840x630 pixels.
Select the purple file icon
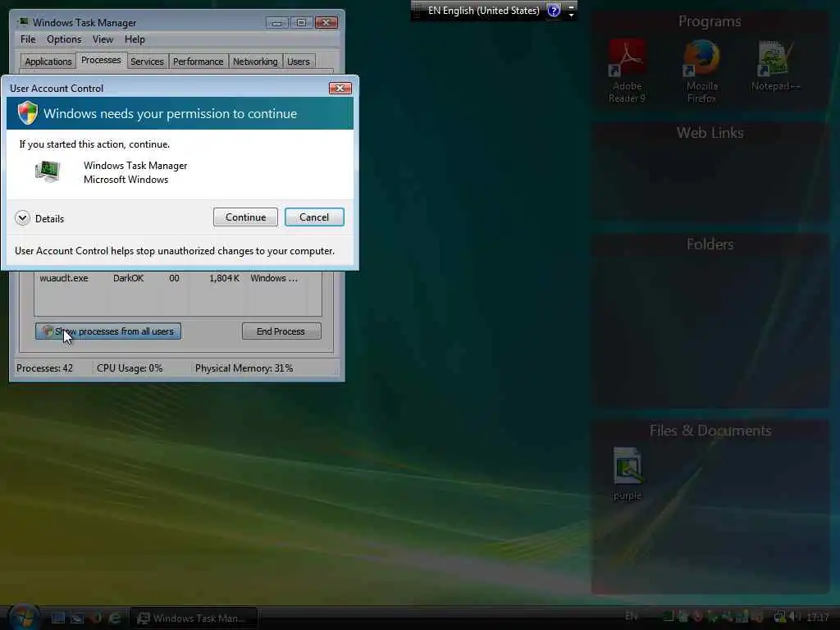[x=628, y=473]
